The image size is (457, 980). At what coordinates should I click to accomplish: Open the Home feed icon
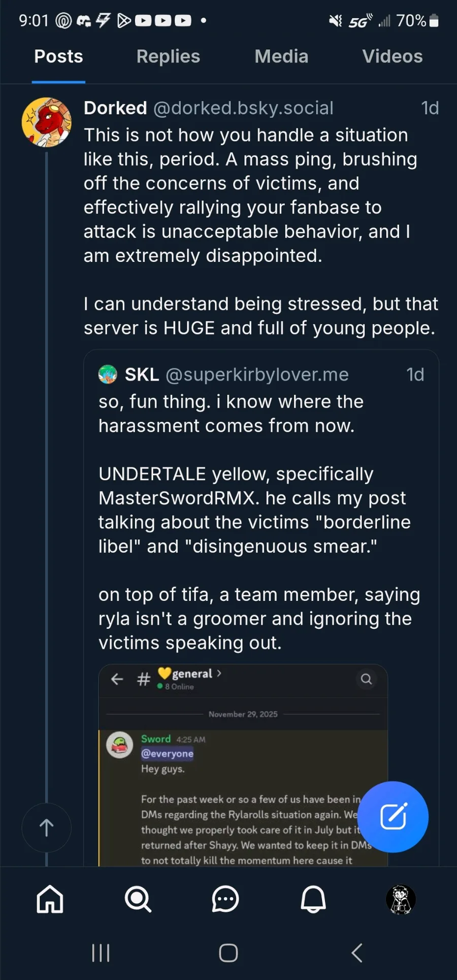coord(50,899)
